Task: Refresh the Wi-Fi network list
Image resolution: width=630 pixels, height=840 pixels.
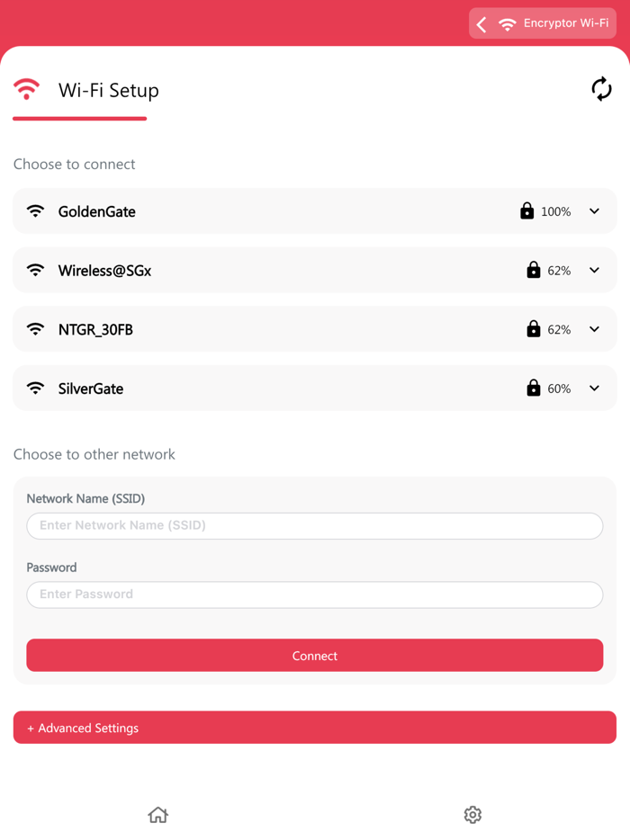Action: (x=601, y=89)
